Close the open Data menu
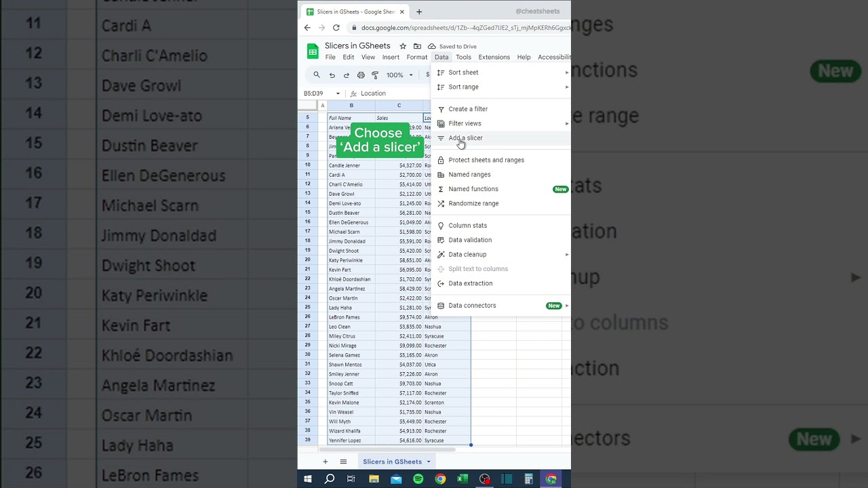Screen dimensions: 868x488 point(441,58)
